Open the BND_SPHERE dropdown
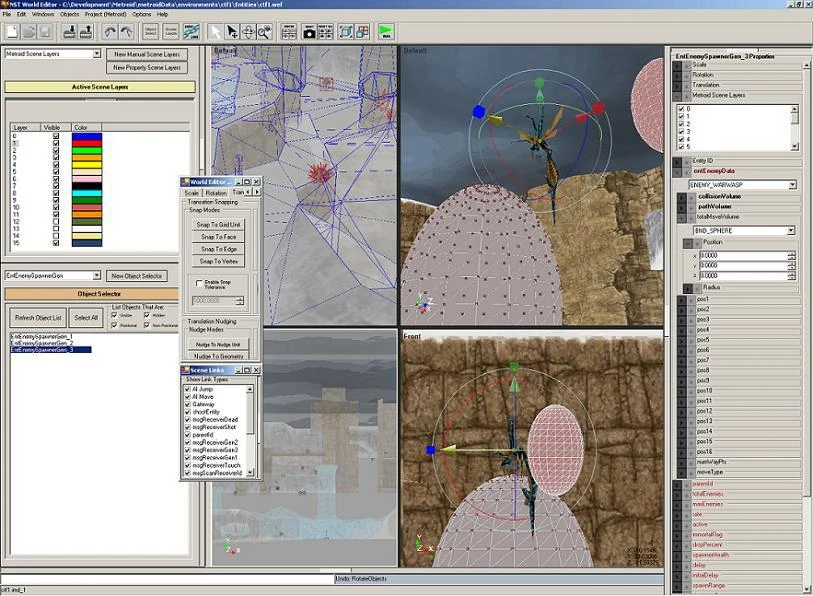Image resolution: width=813 pixels, height=596 pixels. coord(791,230)
